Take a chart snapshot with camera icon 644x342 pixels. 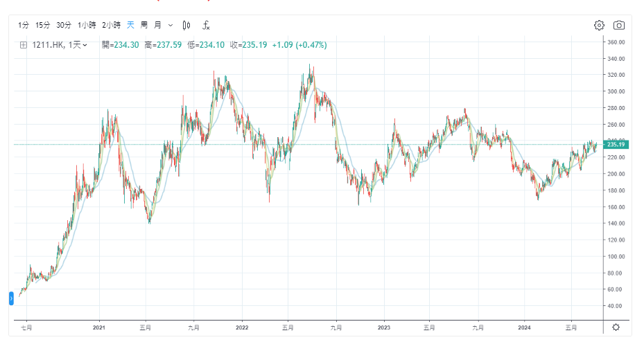click(x=619, y=26)
